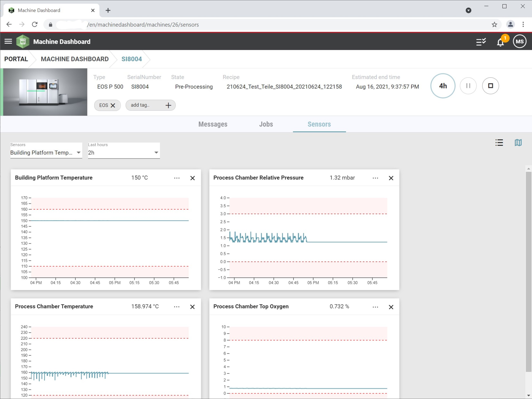Open the hamburger navigation menu
This screenshot has height=399, width=532.
pyautogui.click(x=8, y=41)
